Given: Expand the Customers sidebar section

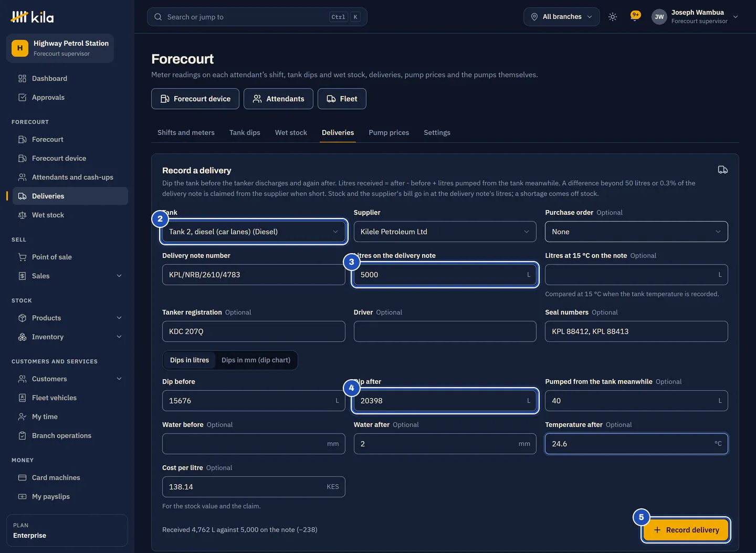Looking at the screenshot, I should (x=119, y=379).
